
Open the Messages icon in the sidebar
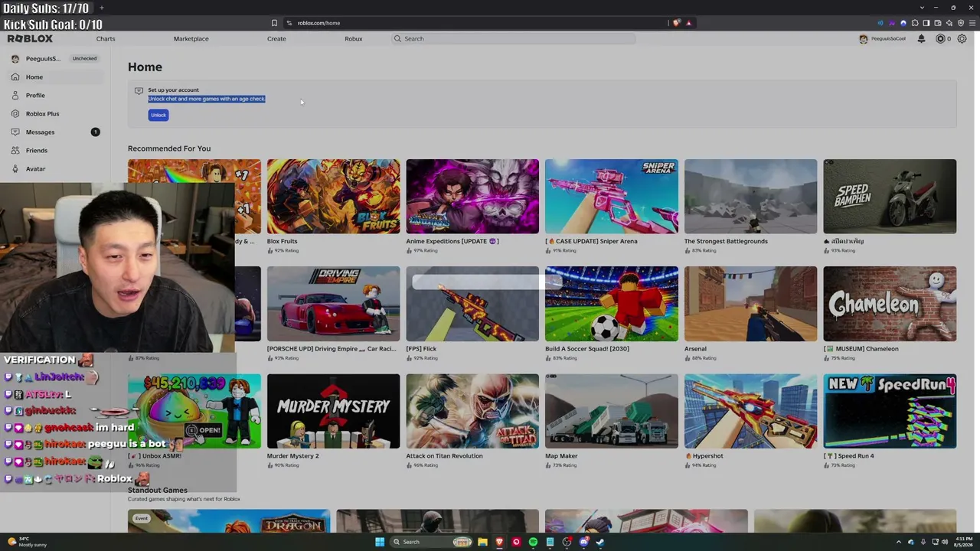click(15, 132)
